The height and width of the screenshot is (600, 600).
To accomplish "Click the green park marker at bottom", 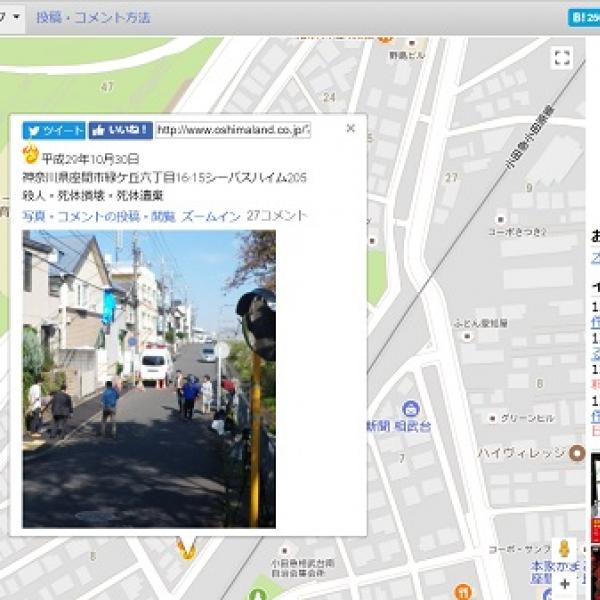I will (x=258, y=595).
